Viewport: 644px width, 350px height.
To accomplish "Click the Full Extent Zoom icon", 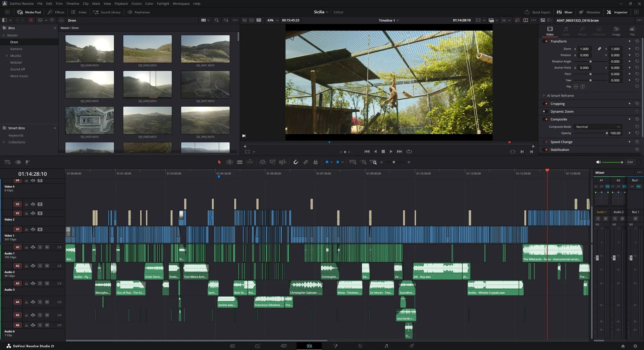I will tap(353, 162).
